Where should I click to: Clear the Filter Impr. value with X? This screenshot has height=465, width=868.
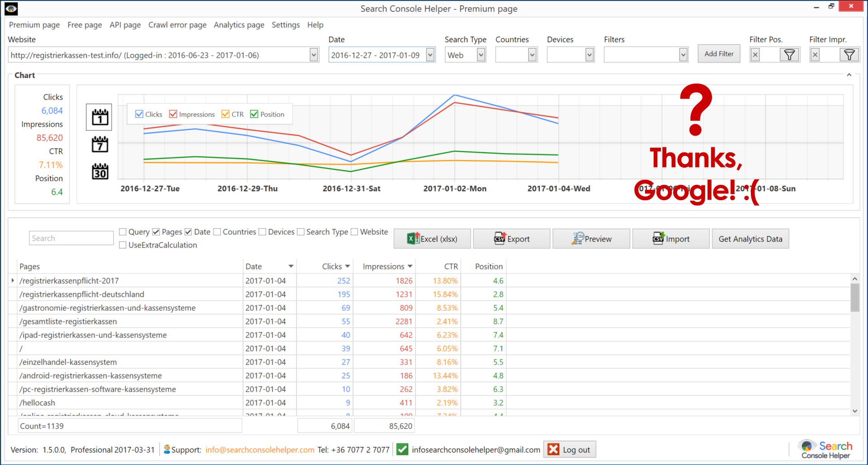815,55
